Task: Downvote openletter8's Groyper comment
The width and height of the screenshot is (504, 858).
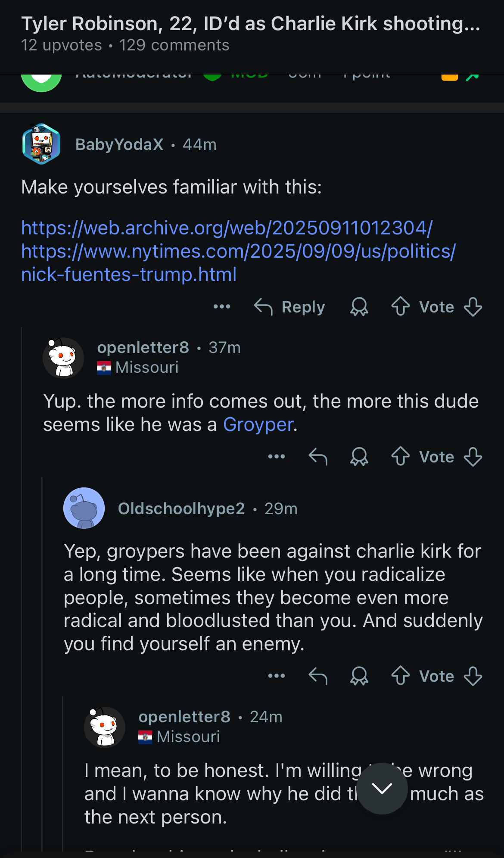Action: click(x=473, y=456)
